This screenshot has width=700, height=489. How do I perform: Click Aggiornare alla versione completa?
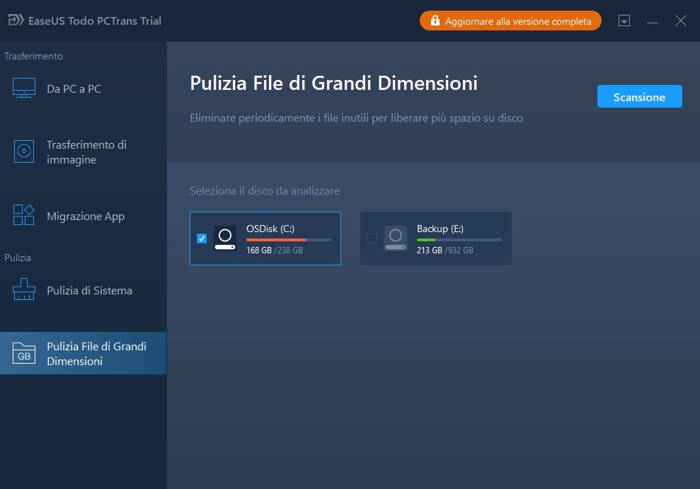click(x=518, y=21)
